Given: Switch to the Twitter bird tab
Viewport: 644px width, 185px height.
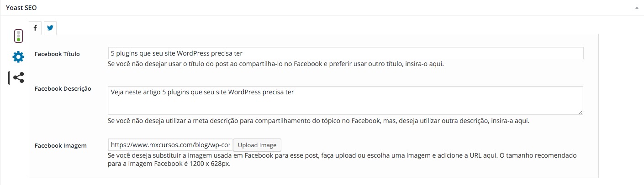Looking at the screenshot, I should point(50,28).
